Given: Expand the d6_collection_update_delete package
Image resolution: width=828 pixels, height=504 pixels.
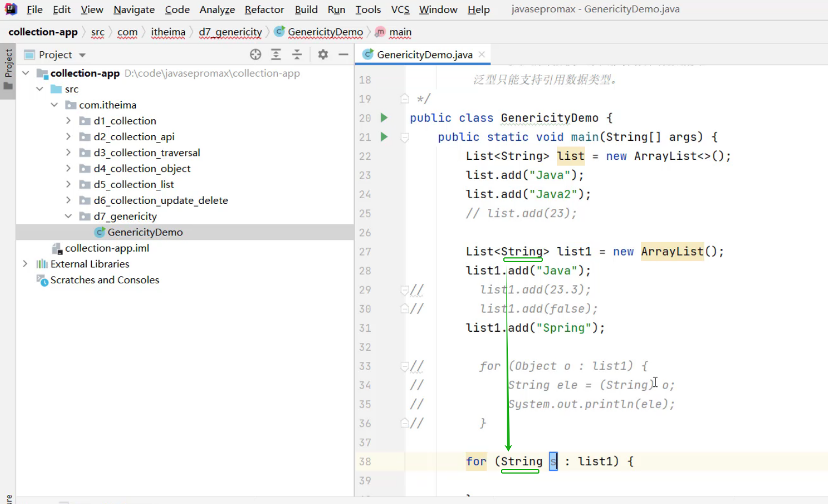Looking at the screenshot, I should (68, 200).
